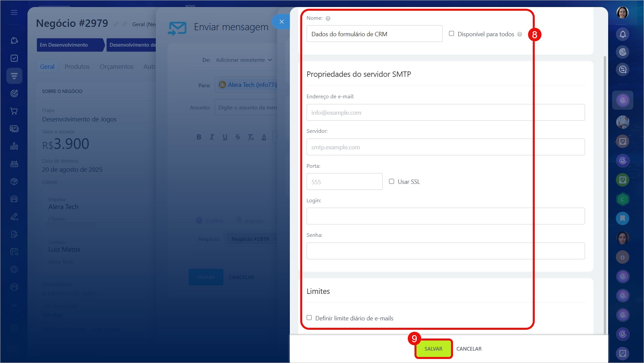
Task: Open the shopping cart sidebar icon
Action: 14,111
